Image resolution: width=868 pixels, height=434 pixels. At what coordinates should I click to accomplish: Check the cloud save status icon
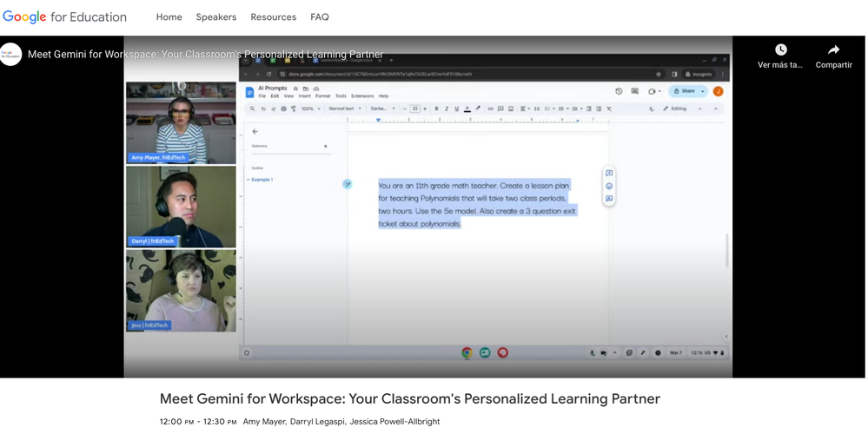[x=316, y=89]
